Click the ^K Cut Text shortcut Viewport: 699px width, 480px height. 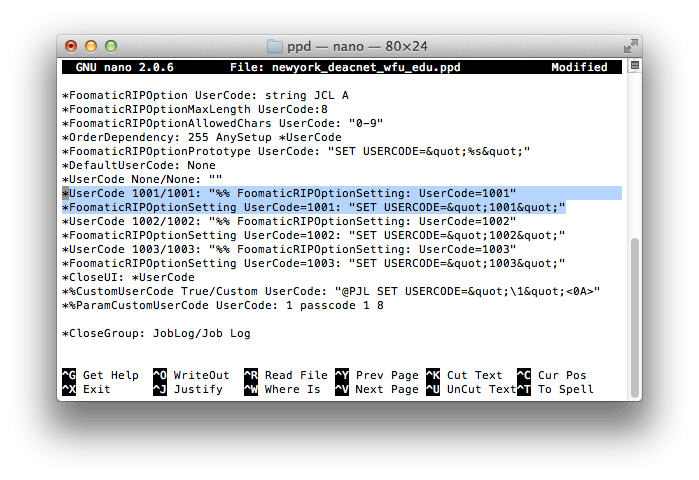point(464,375)
